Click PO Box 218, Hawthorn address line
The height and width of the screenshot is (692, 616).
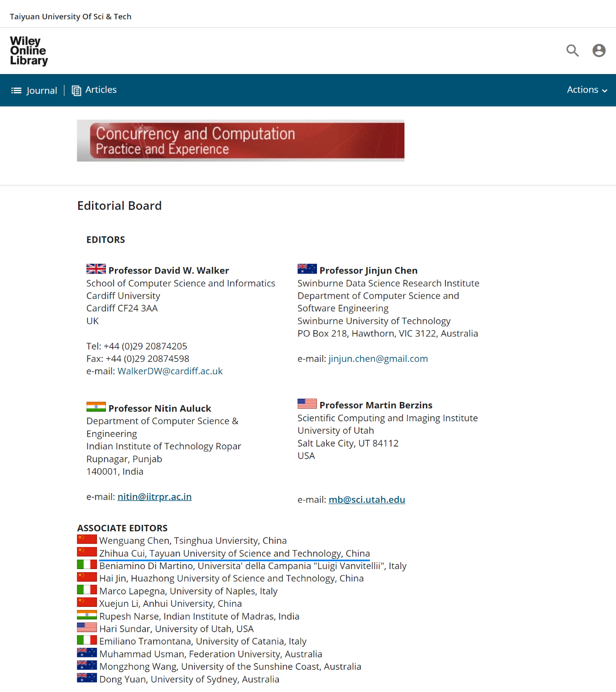388,333
